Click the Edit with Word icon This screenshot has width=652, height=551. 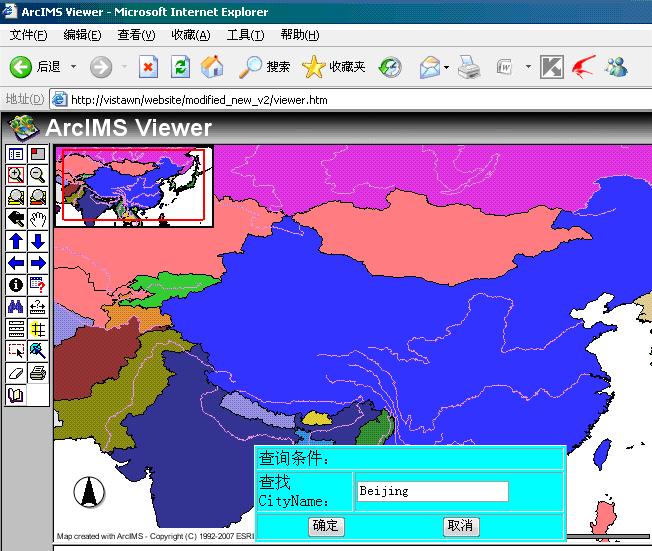pyautogui.click(x=504, y=67)
